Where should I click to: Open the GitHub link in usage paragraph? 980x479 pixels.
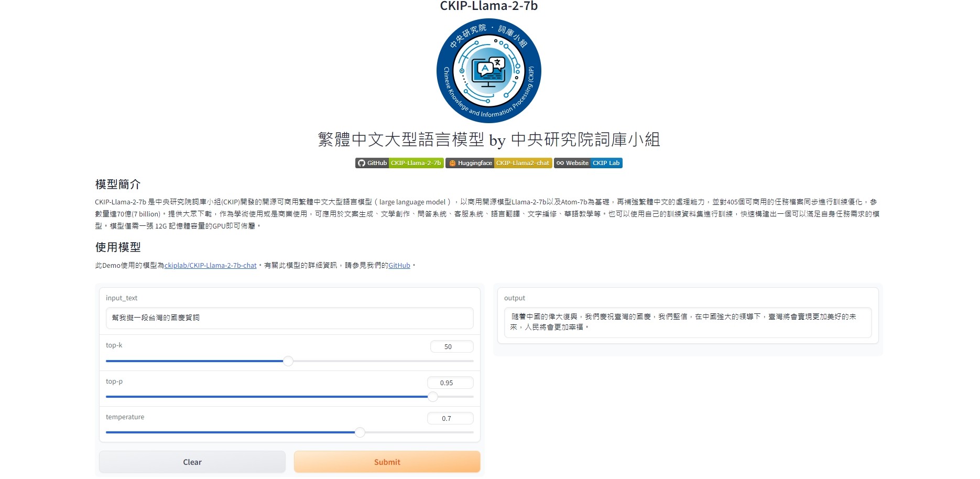click(399, 266)
